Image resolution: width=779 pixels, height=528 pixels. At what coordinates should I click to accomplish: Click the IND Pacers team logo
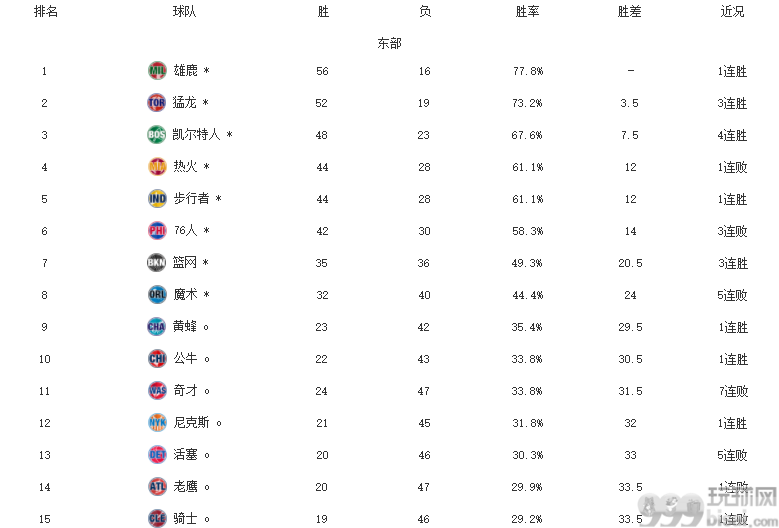(x=157, y=199)
